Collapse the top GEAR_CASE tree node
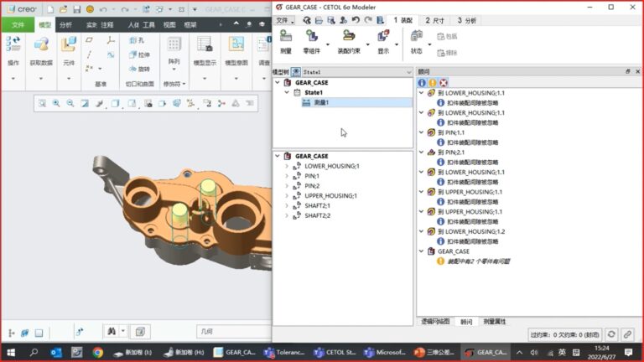The height and width of the screenshot is (362, 644). pos(278,82)
